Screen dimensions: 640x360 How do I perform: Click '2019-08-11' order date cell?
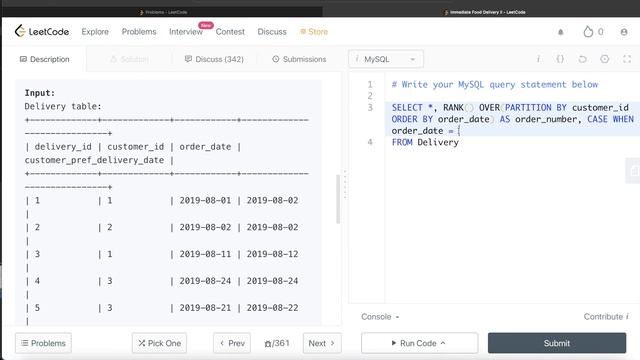[x=205, y=254]
